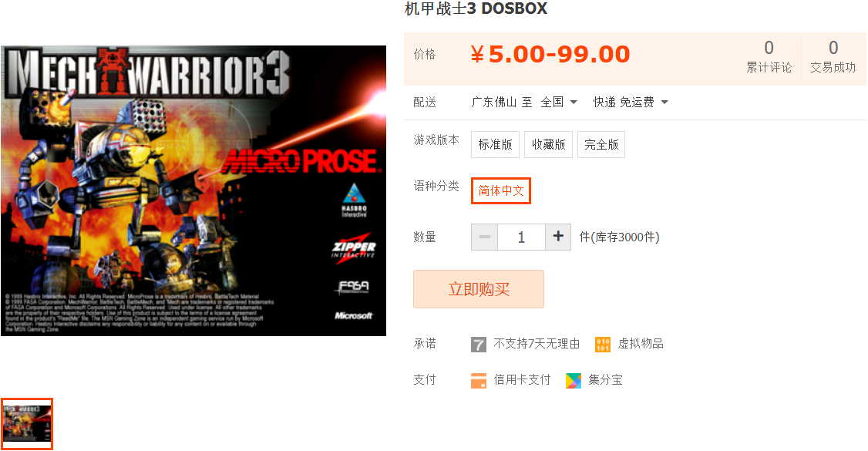The image size is (868, 451).
Task: Select the MechWarrior 3 thumbnail image
Action: (26, 424)
